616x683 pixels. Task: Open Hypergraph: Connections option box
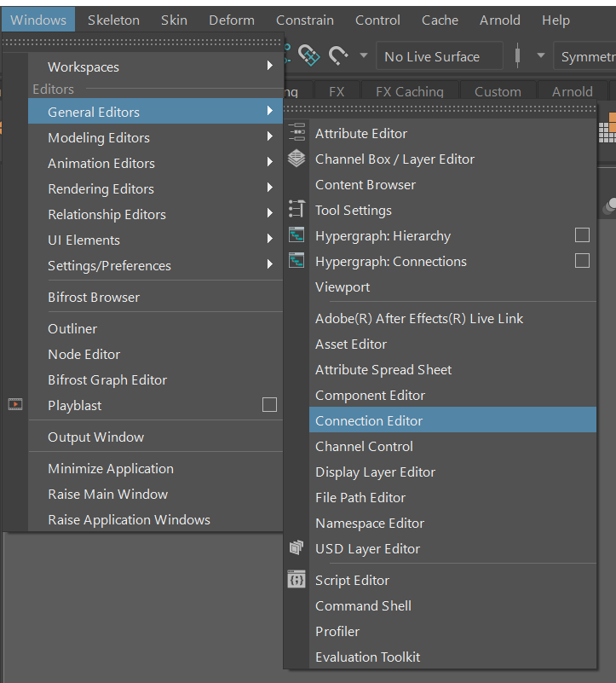[x=582, y=261]
